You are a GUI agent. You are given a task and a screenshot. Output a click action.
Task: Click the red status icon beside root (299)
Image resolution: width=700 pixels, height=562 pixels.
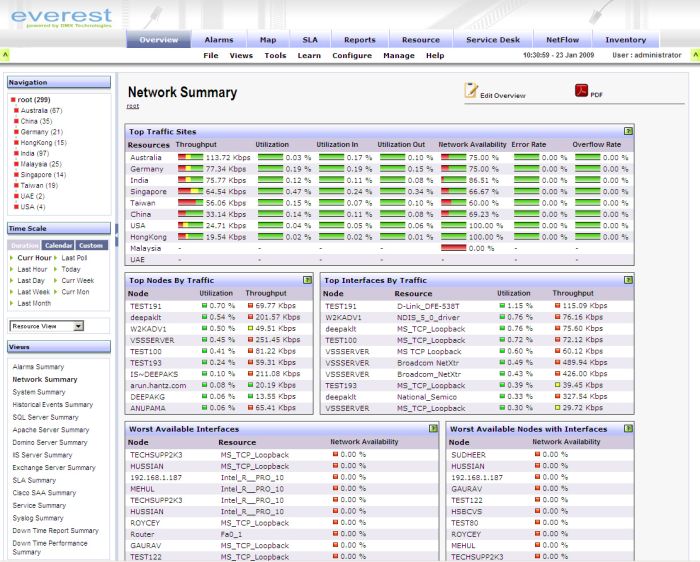tap(13, 100)
